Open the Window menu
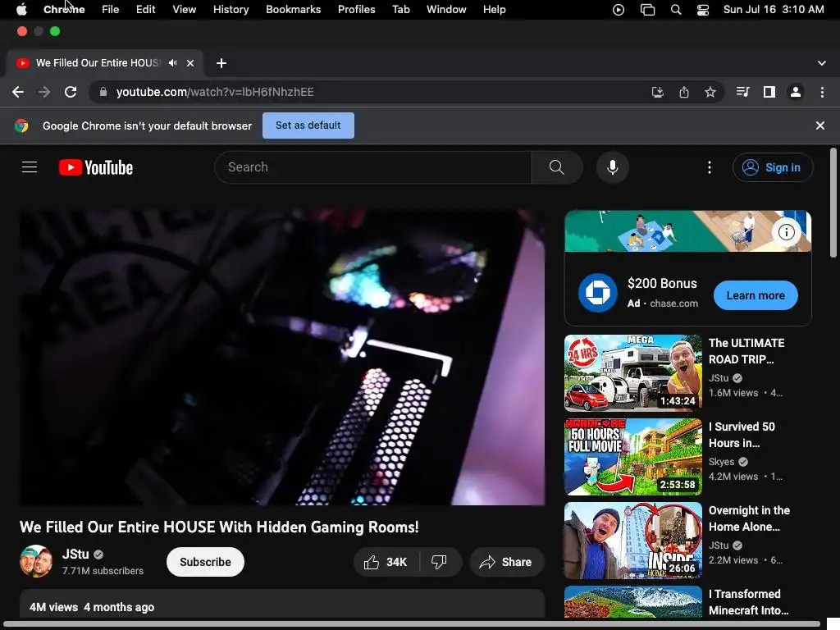This screenshot has width=840, height=630. pos(446,9)
